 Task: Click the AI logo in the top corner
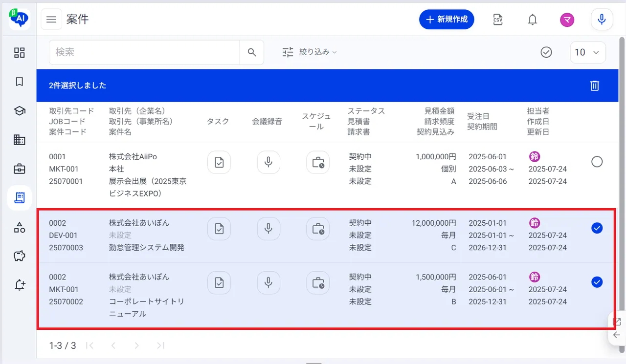pyautogui.click(x=20, y=19)
